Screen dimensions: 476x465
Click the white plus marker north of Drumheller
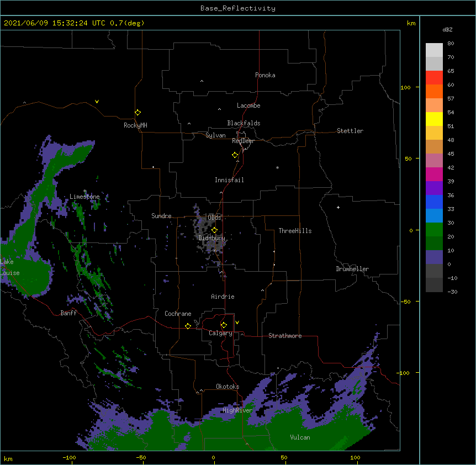[x=338, y=207]
